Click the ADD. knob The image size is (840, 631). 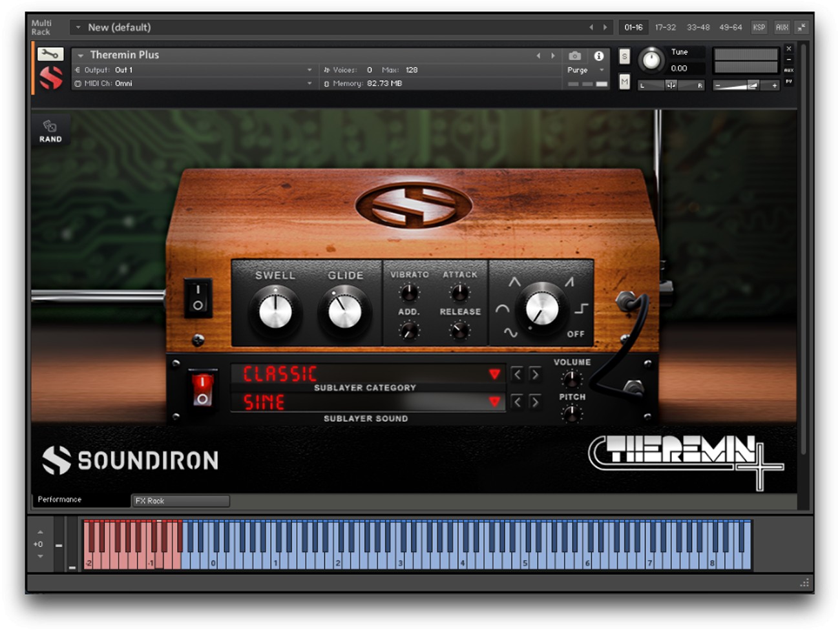pyautogui.click(x=408, y=331)
